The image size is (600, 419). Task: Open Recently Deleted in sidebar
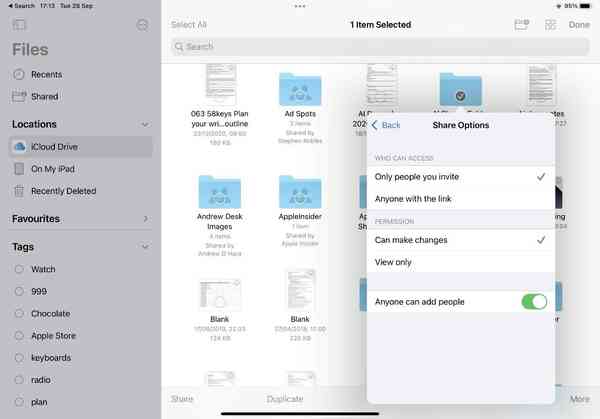pyautogui.click(x=63, y=191)
